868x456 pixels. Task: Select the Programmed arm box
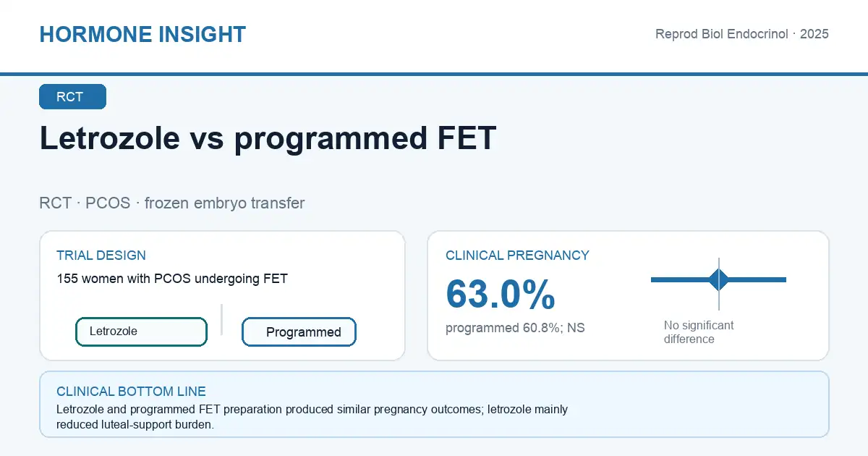(299, 332)
